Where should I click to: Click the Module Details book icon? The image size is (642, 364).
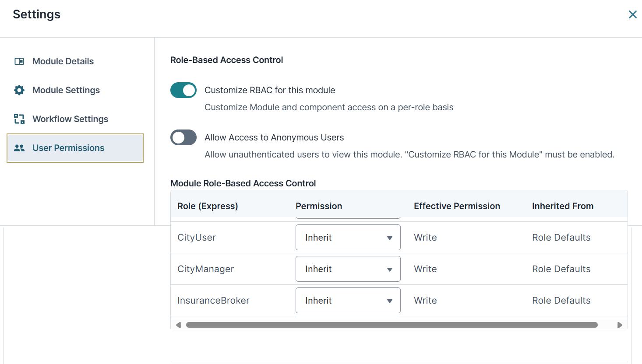point(19,61)
